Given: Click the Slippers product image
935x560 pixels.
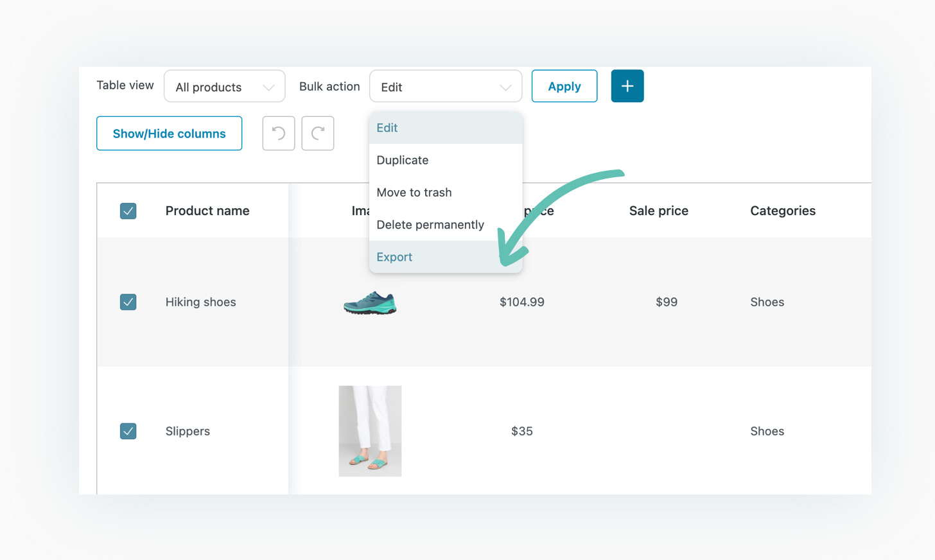Looking at the screenshot, I should [370, 431].
